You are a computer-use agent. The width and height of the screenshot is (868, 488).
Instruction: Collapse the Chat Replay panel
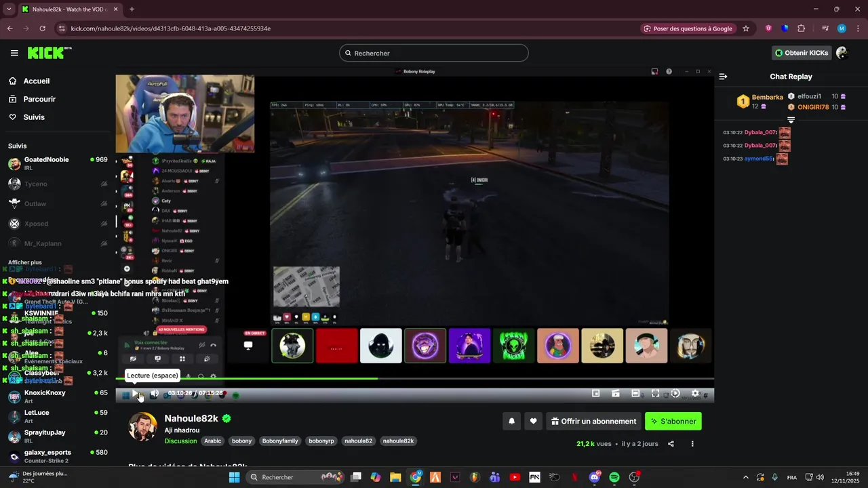click(x=723, y=77)
